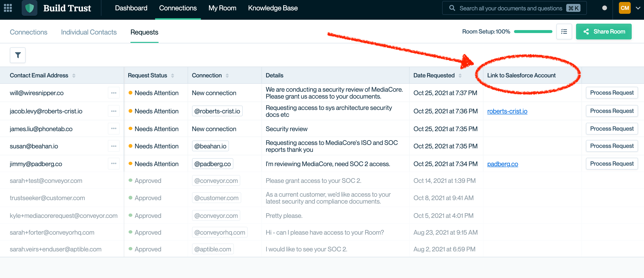
Task: Open the filter funnel button
Action: (18, 55)
